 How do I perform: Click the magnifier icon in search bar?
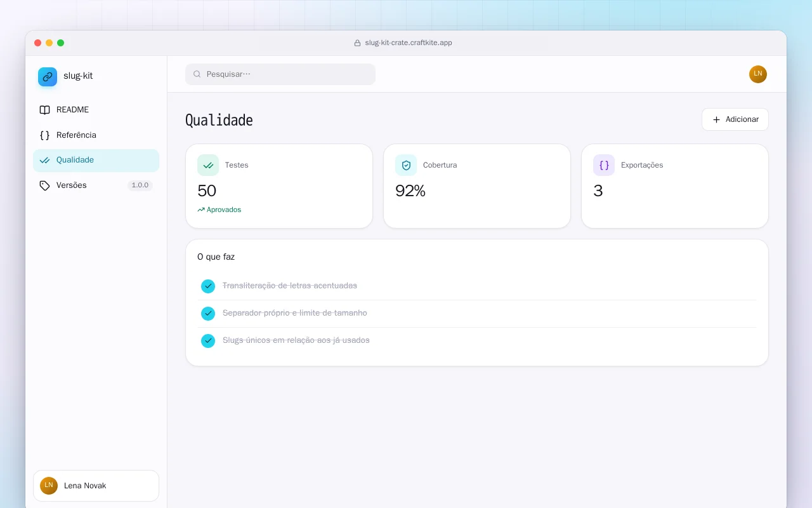[x=197, y=74]
